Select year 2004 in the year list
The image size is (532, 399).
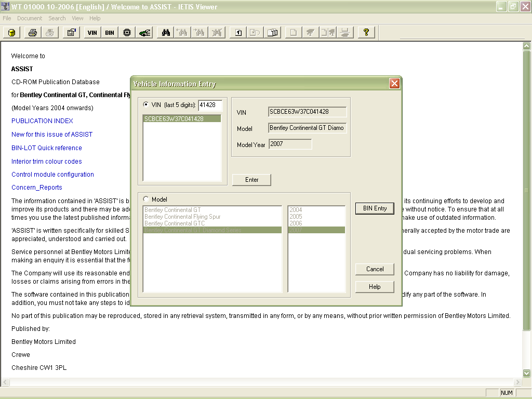[x=316, y=210]
